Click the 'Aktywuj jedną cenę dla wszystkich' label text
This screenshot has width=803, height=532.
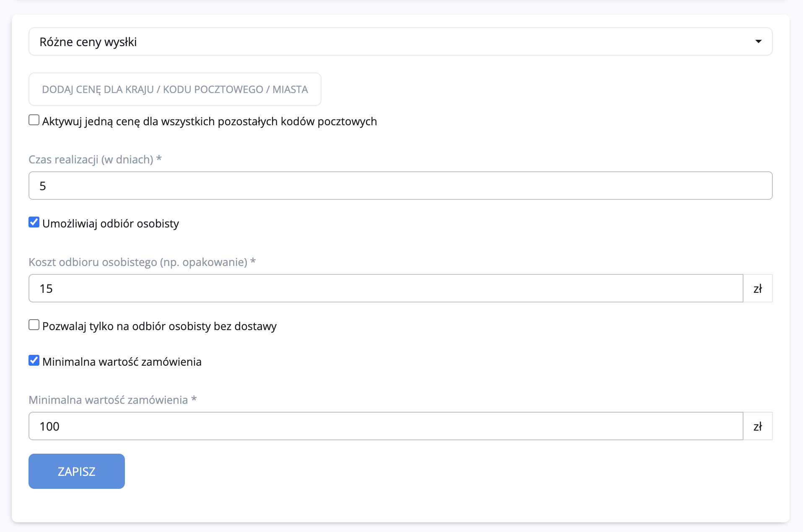(x=210, y=121)
